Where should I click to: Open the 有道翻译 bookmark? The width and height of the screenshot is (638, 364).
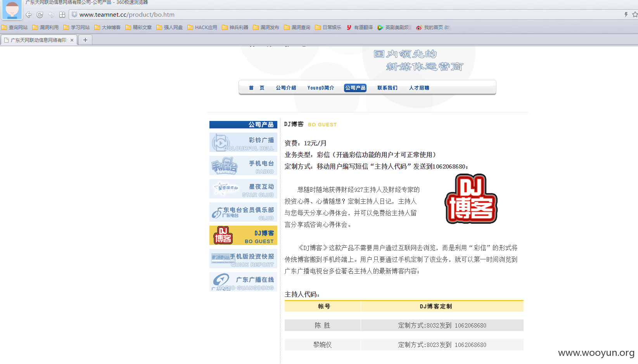[360, 28]
